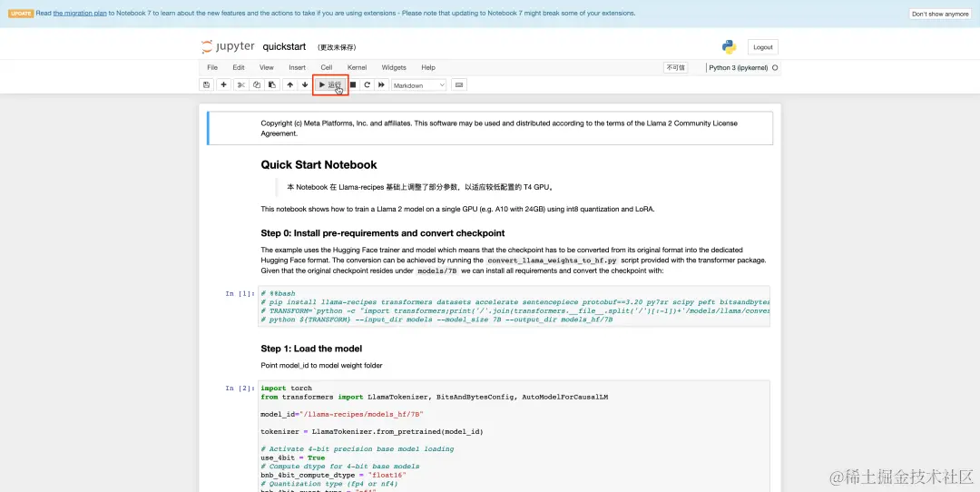The width and height of the screenshot is (980, 492).
Task: Click the Logout button
Action: point(762,47)
